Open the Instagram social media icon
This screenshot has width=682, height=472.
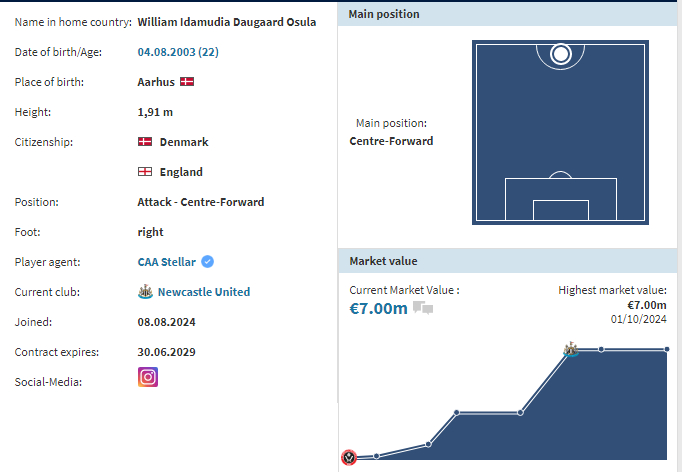[148, 377]
